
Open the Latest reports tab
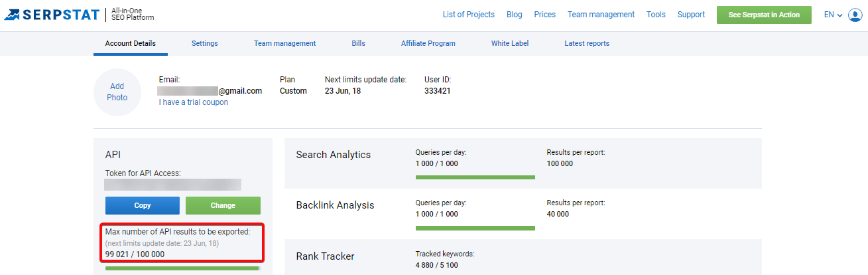(x=587, y=44)
